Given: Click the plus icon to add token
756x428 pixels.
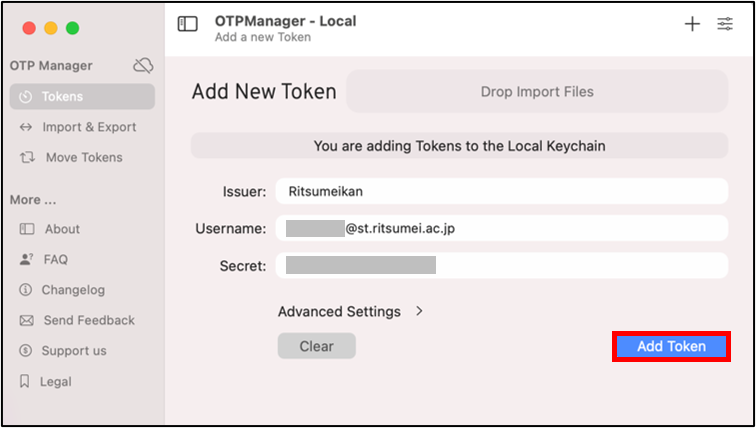Looking at the screenshot, I should (692, 24).
